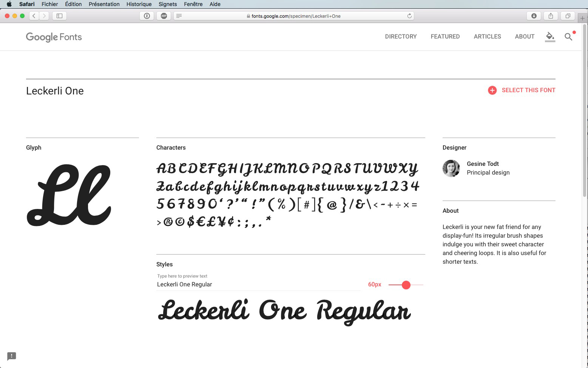Click the Principal design label
This screenshot has height=368, width=588.
point(488,173)
